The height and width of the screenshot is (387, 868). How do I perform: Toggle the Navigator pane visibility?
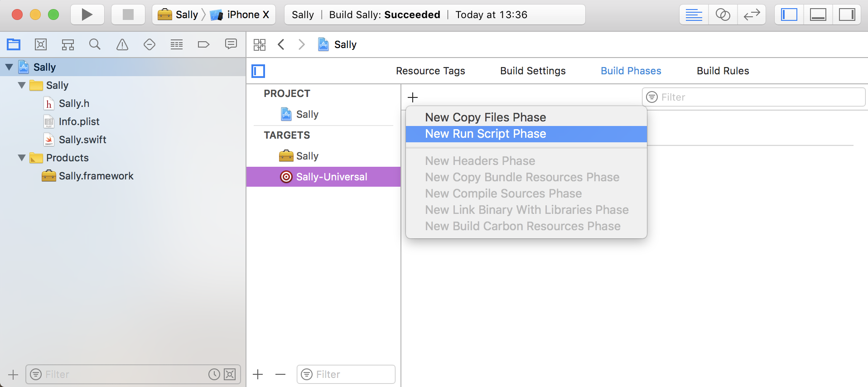(789, 15)
